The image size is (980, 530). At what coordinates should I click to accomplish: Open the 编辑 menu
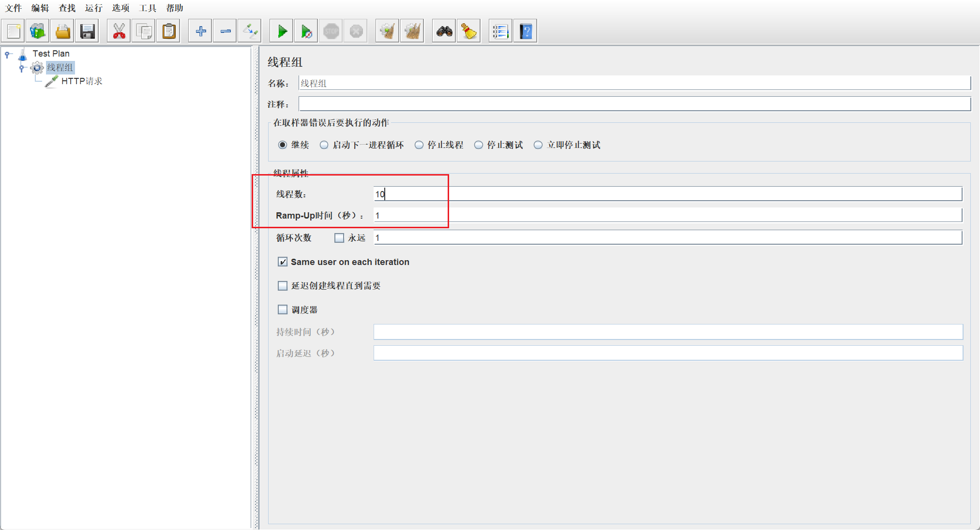tap(40, 8)
